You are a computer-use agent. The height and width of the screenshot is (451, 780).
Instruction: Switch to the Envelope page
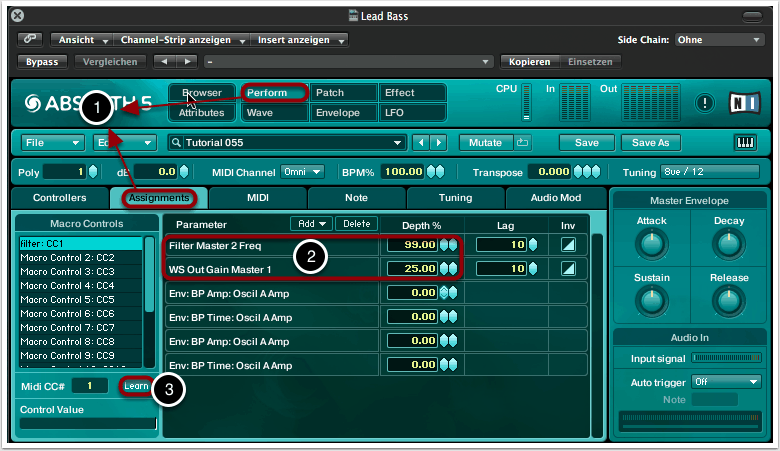pos(343,113)
